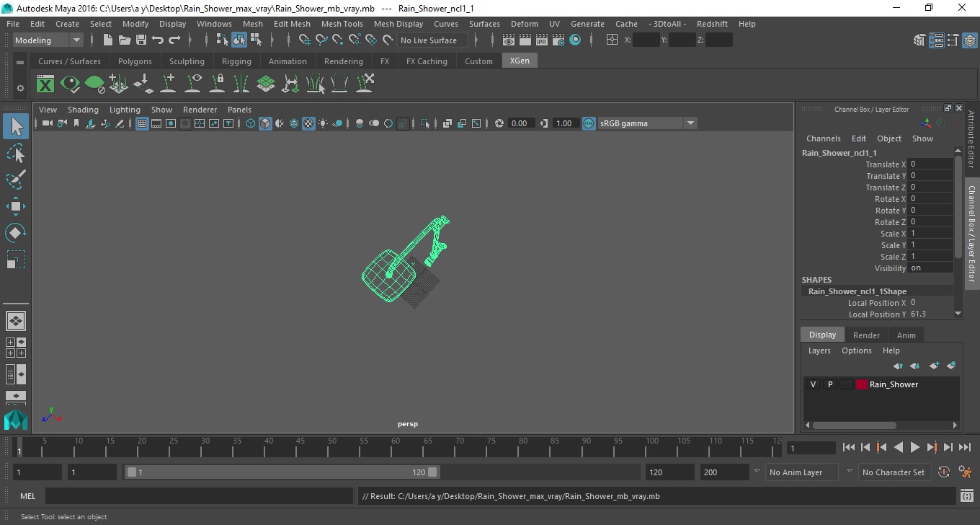Open the layer editor Options menu
This screenshot has height=525, width=980.
(856, 350)
